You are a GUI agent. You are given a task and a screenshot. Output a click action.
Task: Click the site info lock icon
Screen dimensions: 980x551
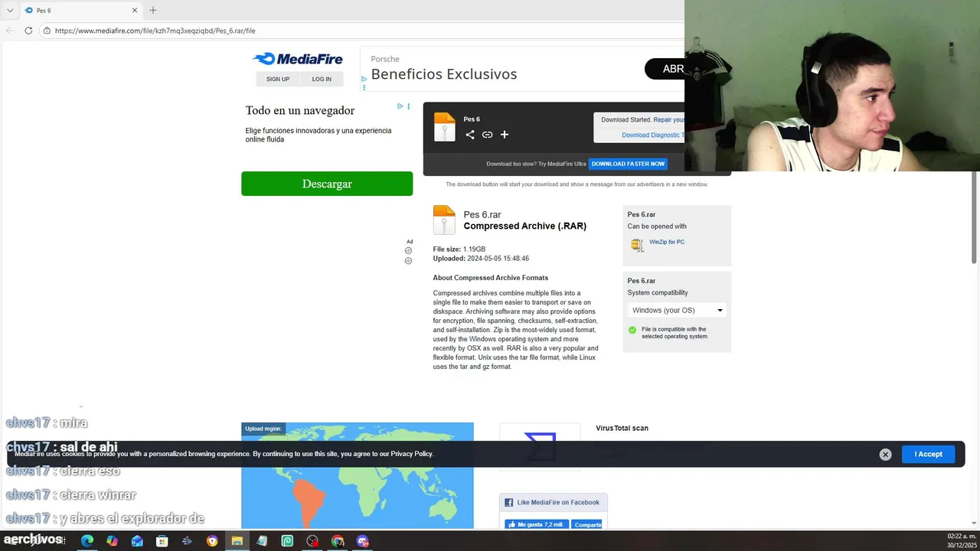pos(47,31)
